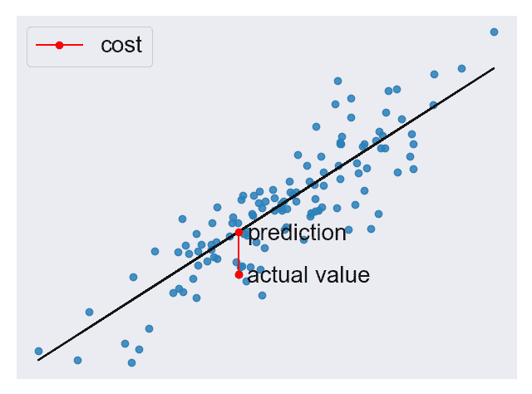Click the lower-left end of the black line
The image size is (532, 394).
pos(39,359)
